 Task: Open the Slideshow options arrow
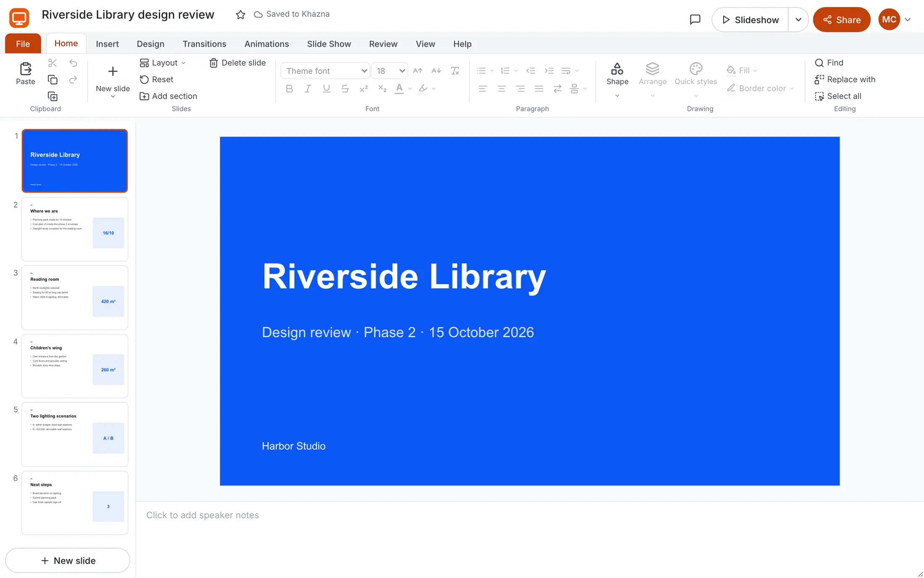pos(798,20)
